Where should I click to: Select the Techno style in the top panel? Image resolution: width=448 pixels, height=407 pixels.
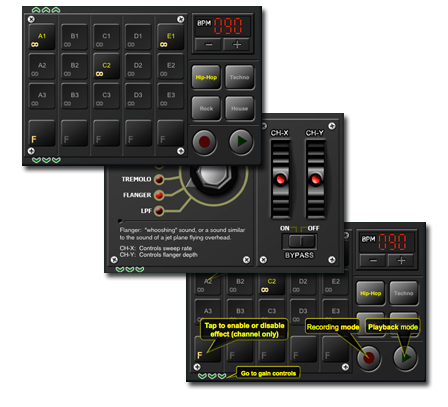(x=239, y=77)
